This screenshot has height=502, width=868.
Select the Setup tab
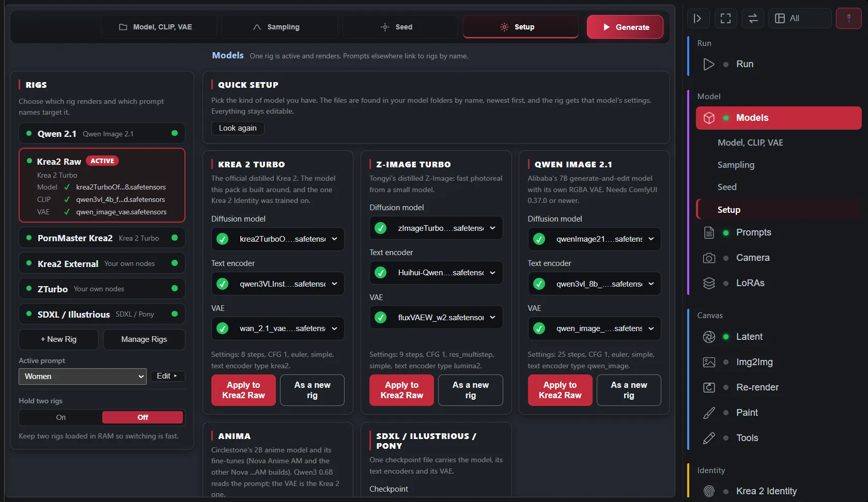(520, 27)
